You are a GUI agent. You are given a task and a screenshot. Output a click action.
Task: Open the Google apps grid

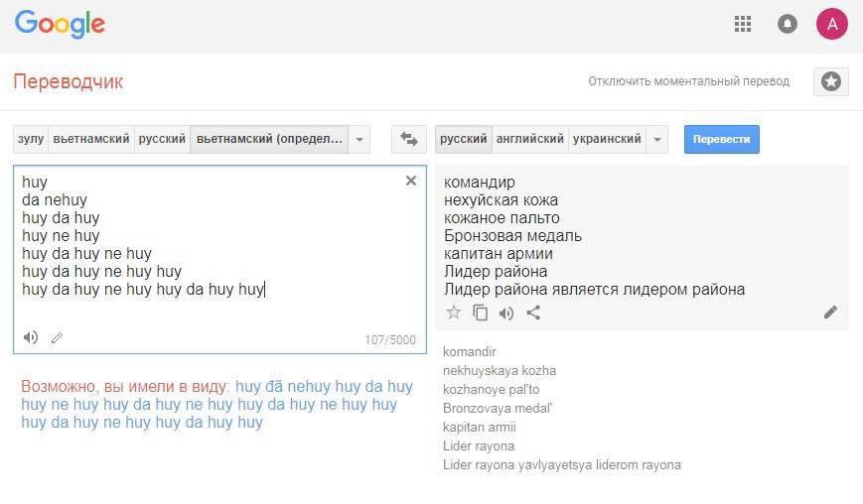pyautogui.click(x=743, y=24)
